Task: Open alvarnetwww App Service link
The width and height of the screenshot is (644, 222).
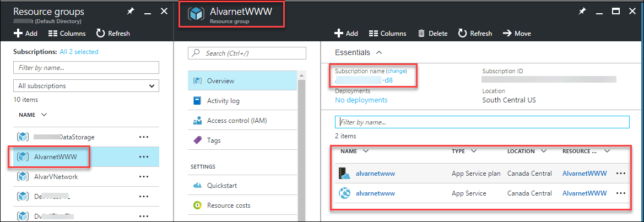Action: coord(375,193)
